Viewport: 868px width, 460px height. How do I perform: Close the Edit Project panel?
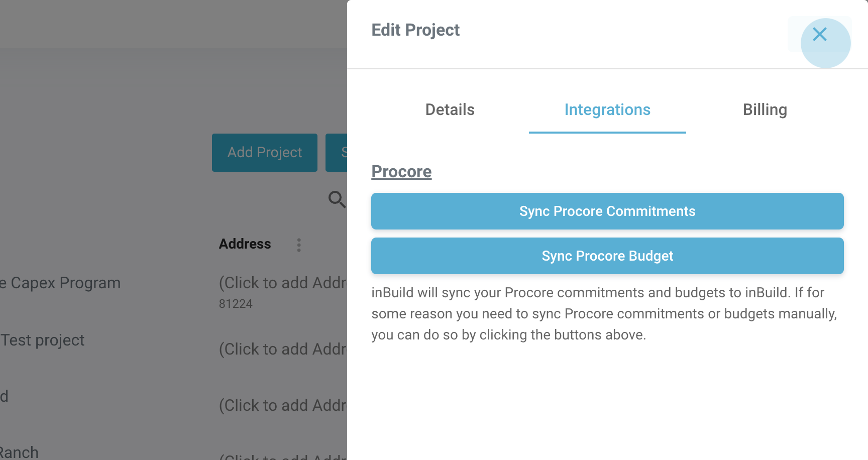coord(820,35)
